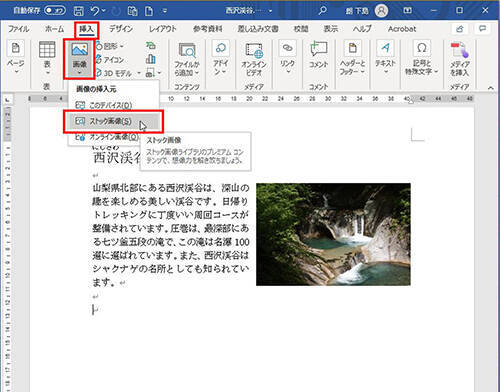Insert a chart using the bar-graph icon

tap(151, 59)
